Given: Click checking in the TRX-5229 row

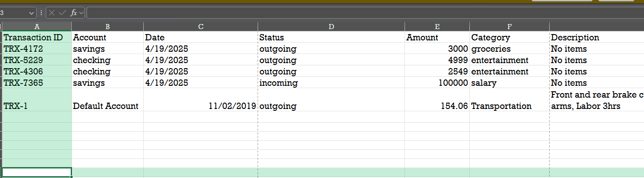Looking at the screenshot, I should point(107,60).
